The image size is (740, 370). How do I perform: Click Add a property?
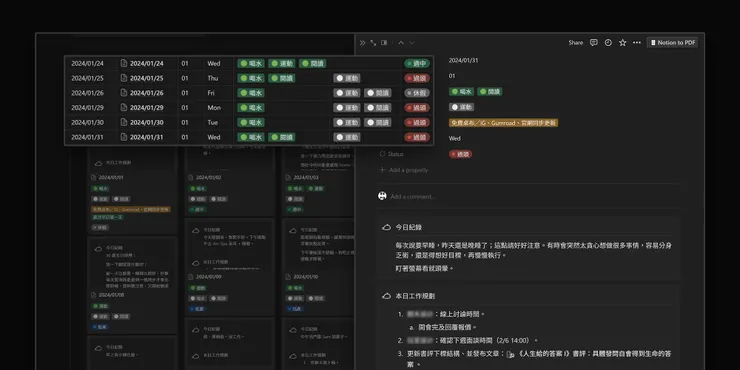(408, 170)
